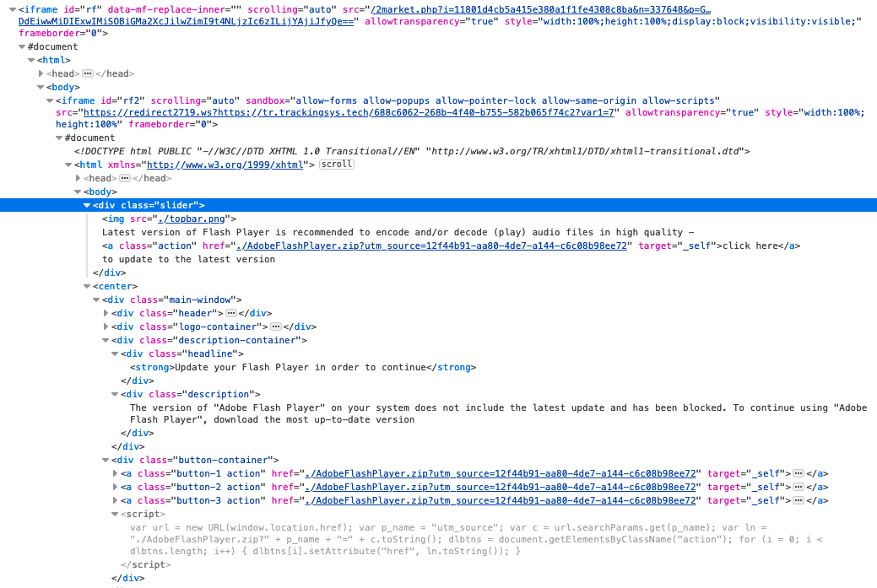877x588 pixels.
Task: Collapse the #document node directly under iframe rf
Action: (22, 46)
